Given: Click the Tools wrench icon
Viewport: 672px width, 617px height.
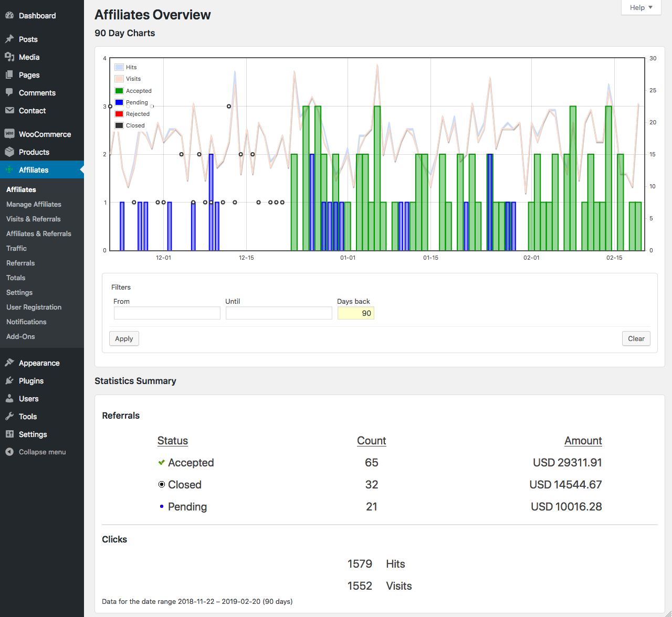Looking at the screenshot, I should click(x=9, y=417).
